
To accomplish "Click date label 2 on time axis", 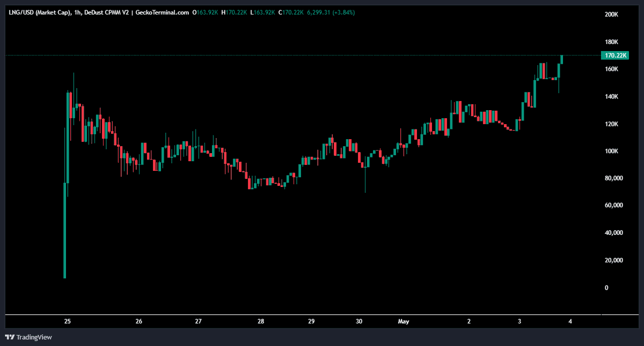I will 469,322.
